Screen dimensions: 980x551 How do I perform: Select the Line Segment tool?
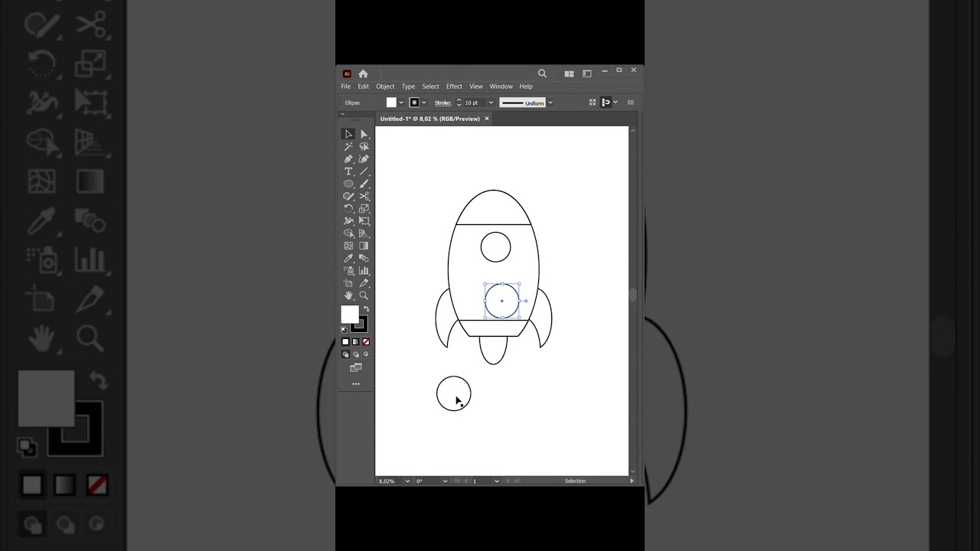(364, 171)
